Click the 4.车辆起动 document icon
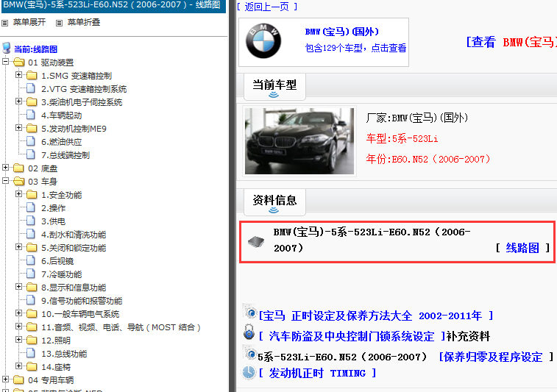Image resolution: width=557 pixels, height=392 pixels. 31,115
